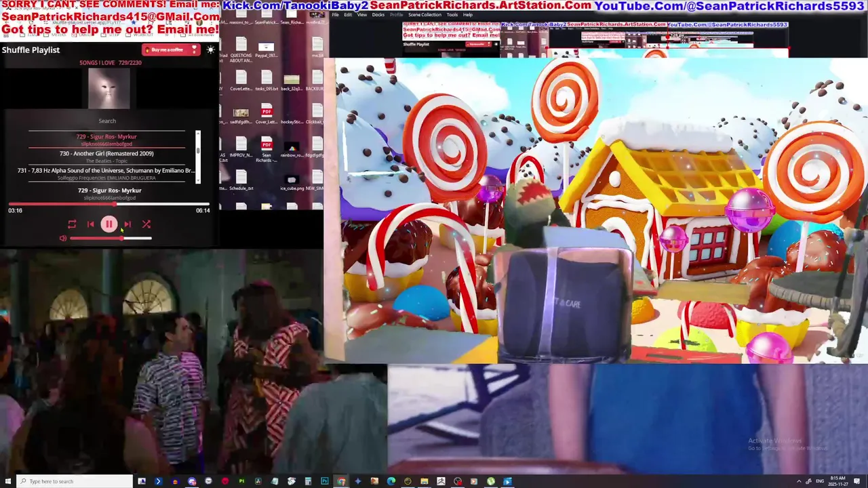The height and width of the screenshot is (488, 868).
Task: Click the elapsed time 03:16
Action: point(15,211)
